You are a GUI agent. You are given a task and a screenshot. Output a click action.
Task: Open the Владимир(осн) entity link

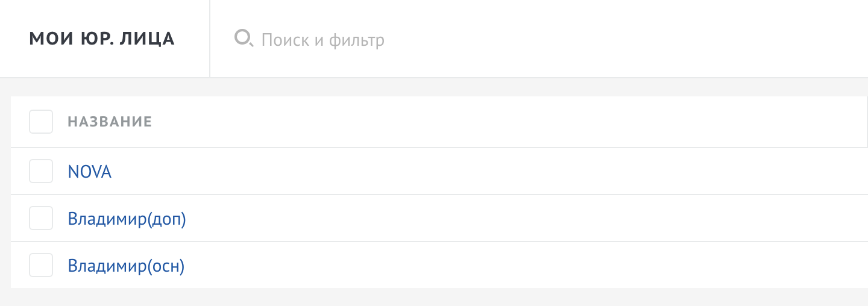(125, 266)
